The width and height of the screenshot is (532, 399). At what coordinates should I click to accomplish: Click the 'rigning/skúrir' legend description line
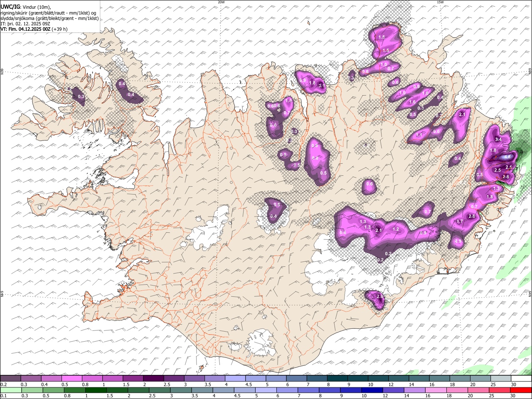(49, 12)
